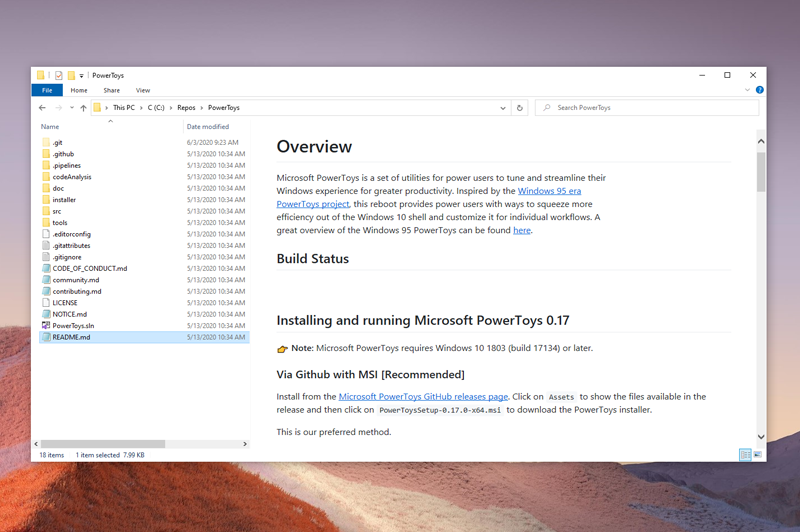This screenshot has height=532, width=800.
Task: Open the Recent locations dropdown arrow
Action: [x=72, y=108]
